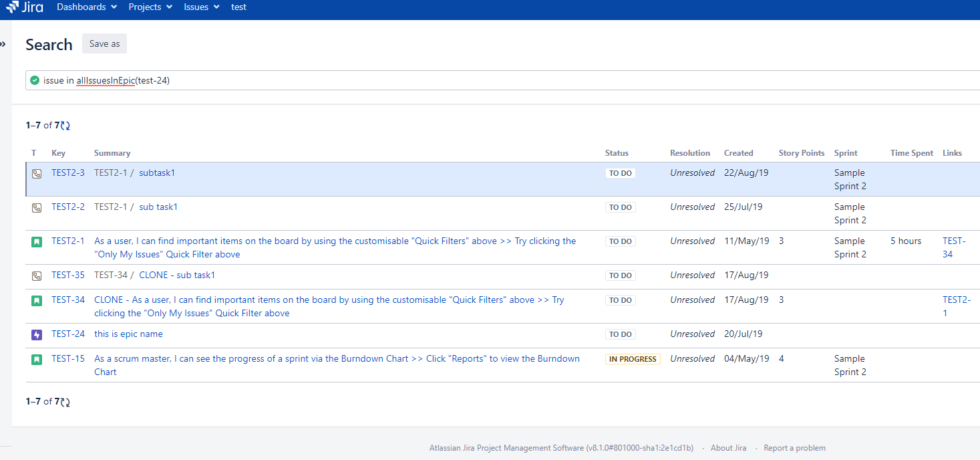
Task: Sort by Created column header
Action: pos(738,153)
